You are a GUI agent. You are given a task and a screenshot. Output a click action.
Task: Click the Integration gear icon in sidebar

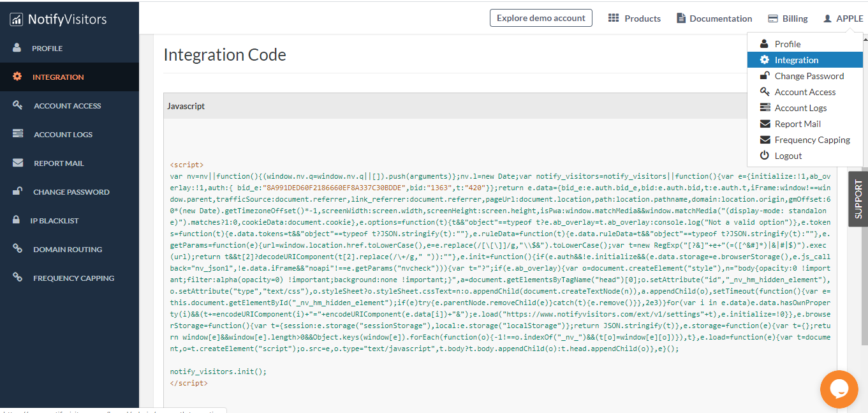(x=17, y=77)
